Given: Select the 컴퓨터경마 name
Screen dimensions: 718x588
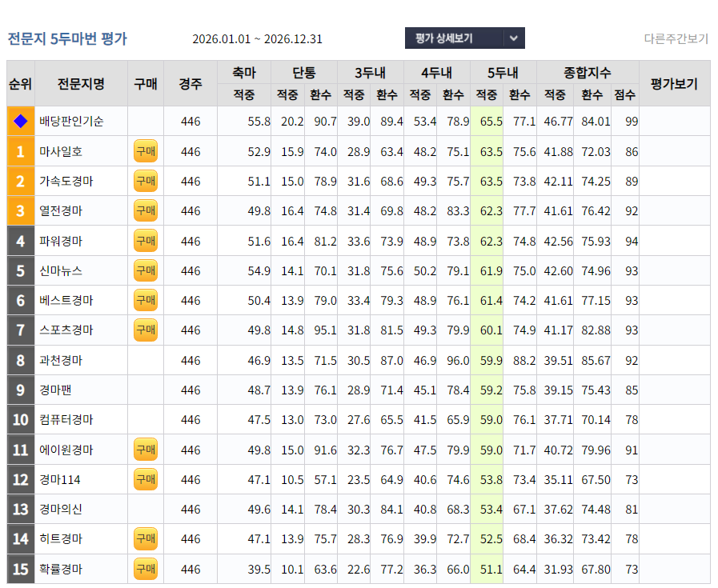Looking at the screenshot, I should pos(66,420).
